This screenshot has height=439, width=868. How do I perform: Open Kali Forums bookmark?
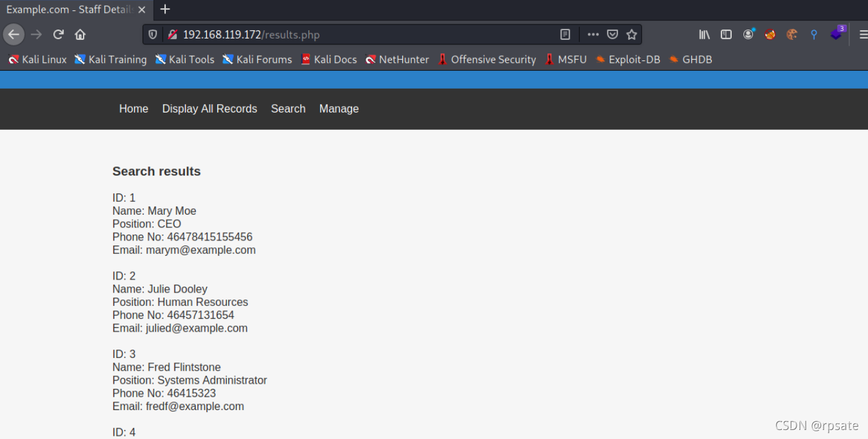[257, 59]
